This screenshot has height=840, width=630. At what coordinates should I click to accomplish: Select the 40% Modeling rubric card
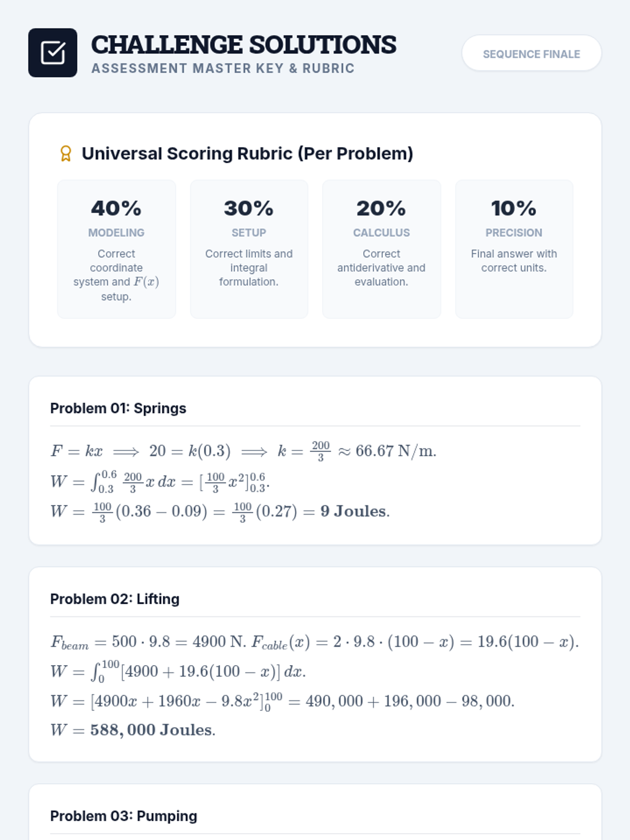(x=117, y=249)
